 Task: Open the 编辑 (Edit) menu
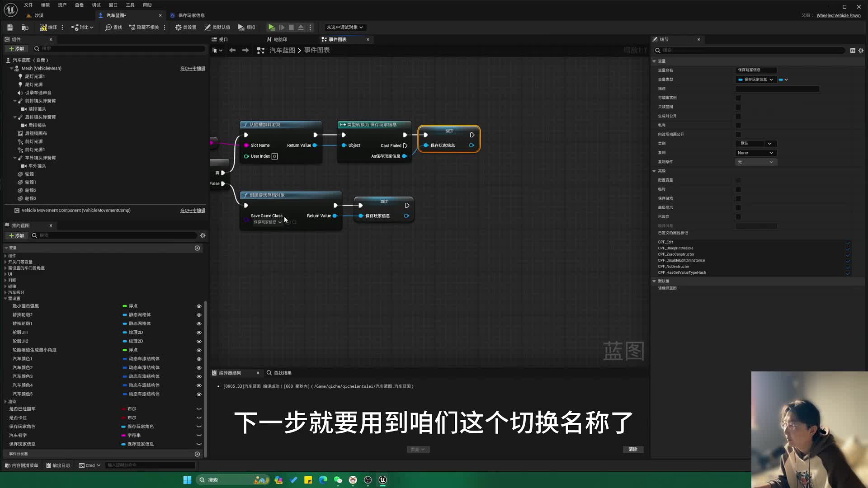(x=45, y=5)
